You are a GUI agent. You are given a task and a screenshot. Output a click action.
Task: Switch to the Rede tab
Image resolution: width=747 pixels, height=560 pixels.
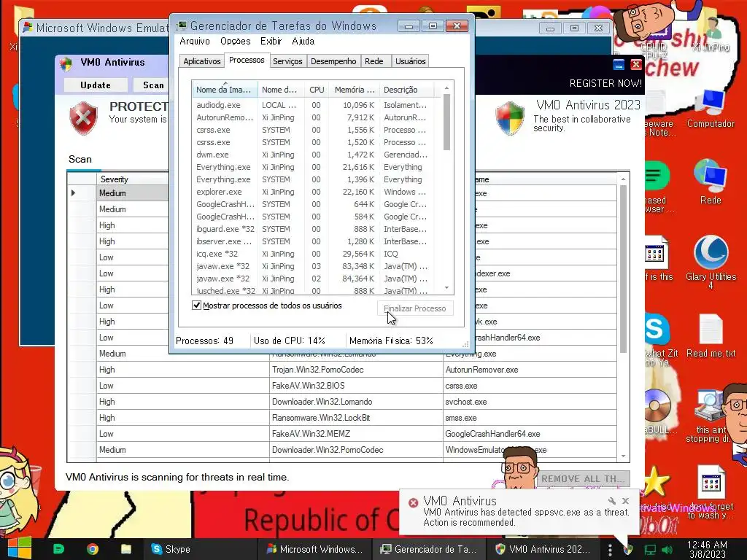click(374, 61)
